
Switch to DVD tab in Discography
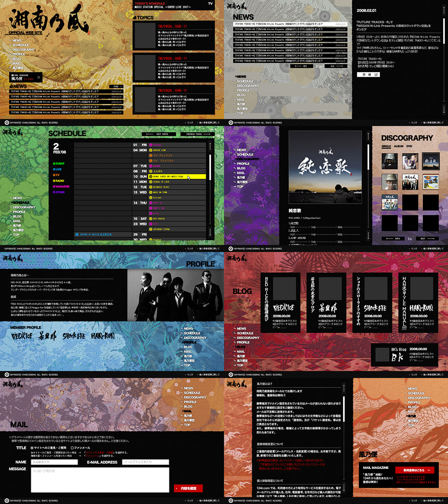409,146
